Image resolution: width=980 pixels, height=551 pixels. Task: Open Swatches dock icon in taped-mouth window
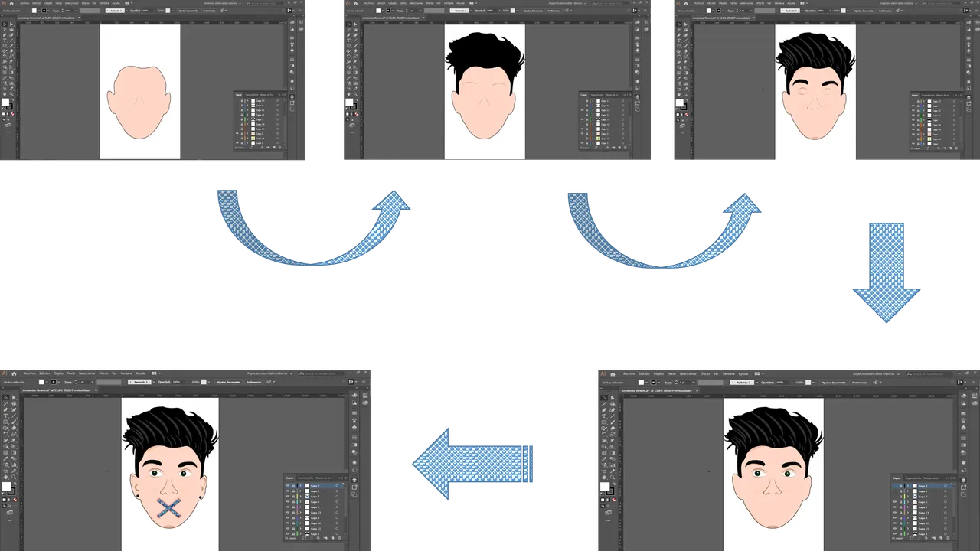click(x=354, y=412)
